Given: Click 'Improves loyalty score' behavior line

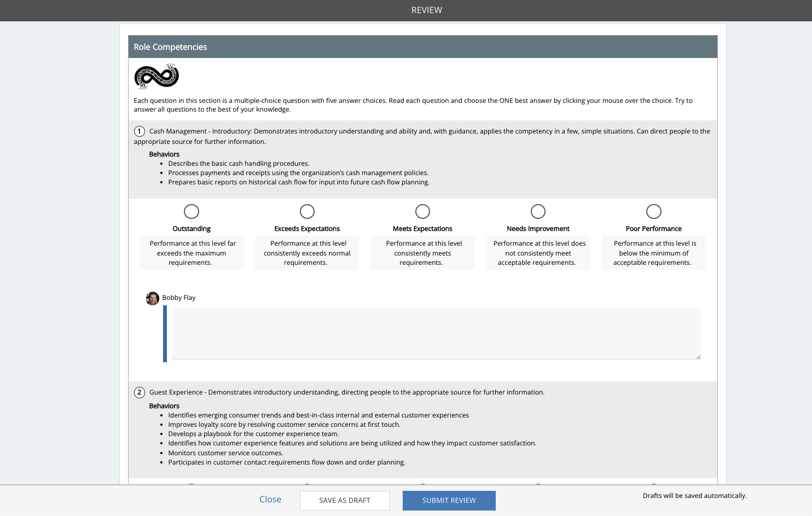Looking at the screenshot, I should [284, 425].
